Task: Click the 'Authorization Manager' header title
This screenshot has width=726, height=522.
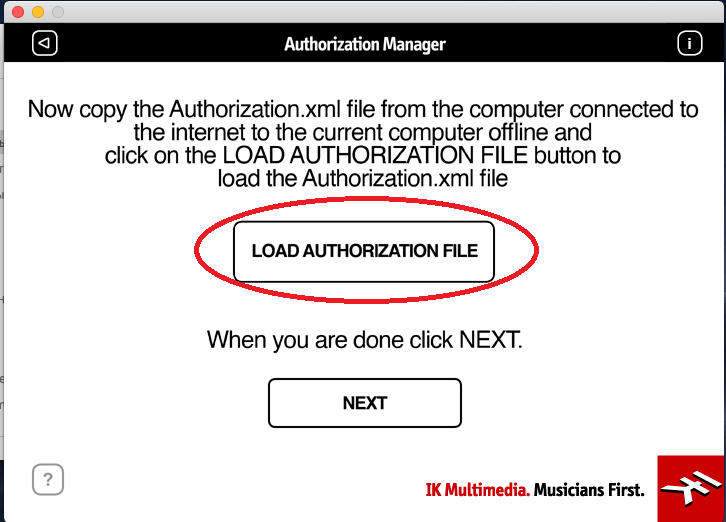Action: click(365, 44)
